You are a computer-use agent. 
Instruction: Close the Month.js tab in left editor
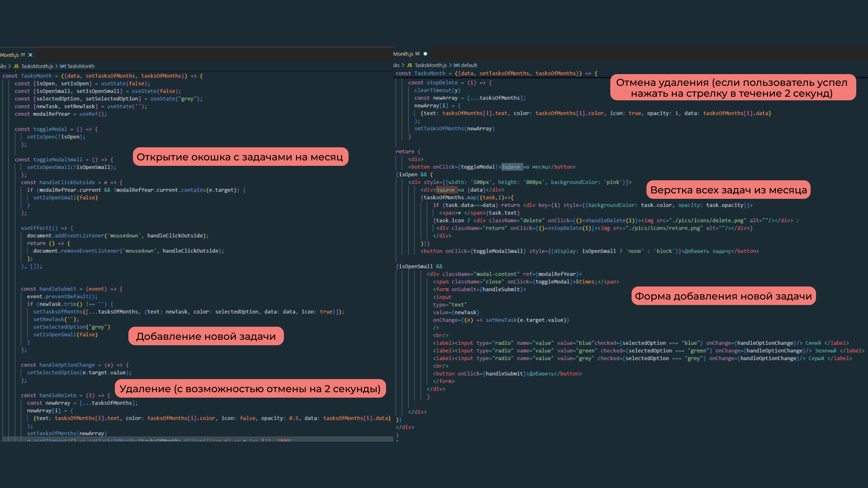[x=30, y=55]
